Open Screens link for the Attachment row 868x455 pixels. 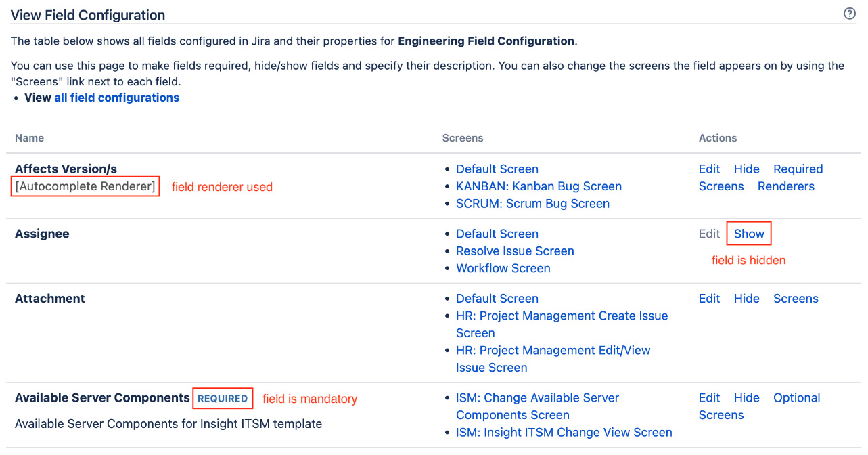click(796, 298)
